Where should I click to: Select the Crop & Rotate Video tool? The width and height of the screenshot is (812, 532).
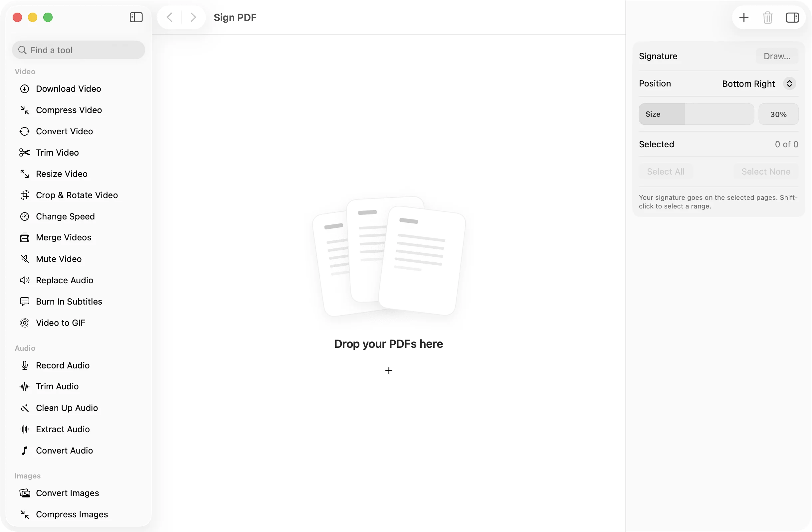(79, 195)
